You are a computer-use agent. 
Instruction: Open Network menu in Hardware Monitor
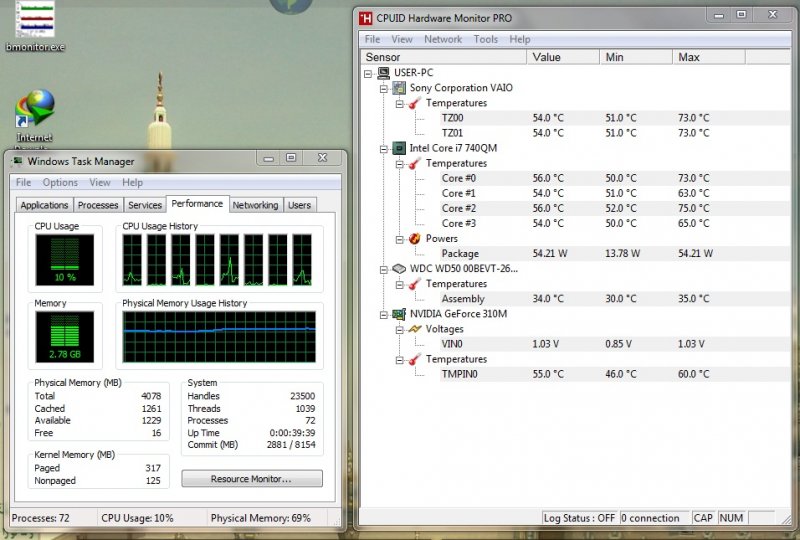pyautogui.click(x=443, y=39)
